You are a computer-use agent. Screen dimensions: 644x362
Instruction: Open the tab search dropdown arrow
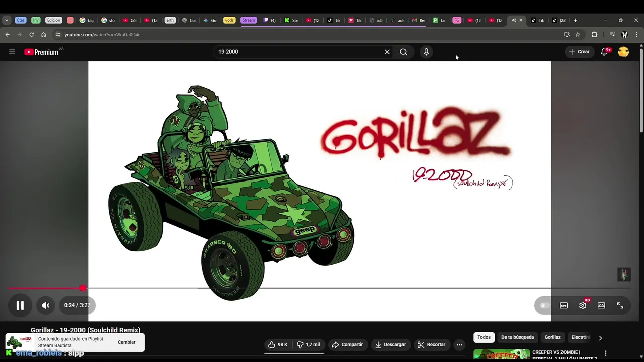[7, 20]
